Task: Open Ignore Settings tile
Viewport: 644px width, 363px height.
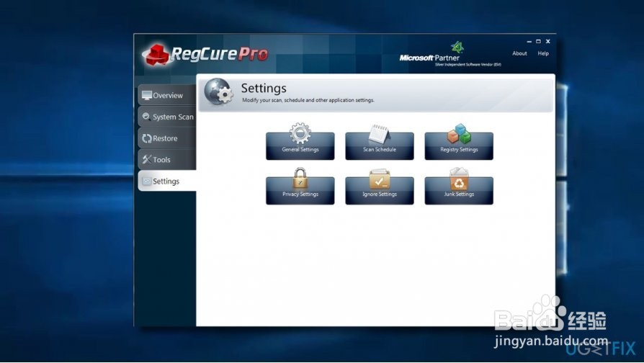Action: (x=380, y=190)
